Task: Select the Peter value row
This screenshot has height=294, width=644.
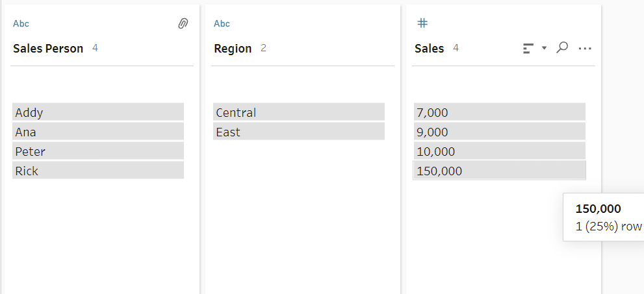Action: point(97,151)
